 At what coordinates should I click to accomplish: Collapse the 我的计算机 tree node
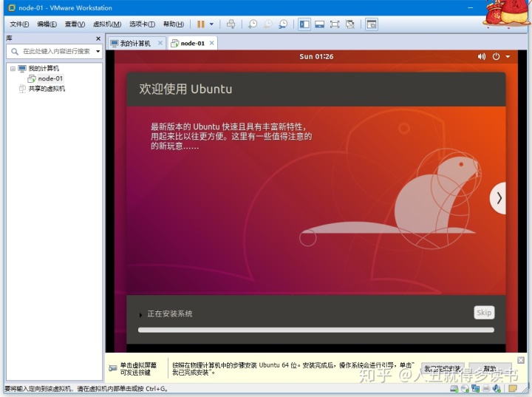13,69
